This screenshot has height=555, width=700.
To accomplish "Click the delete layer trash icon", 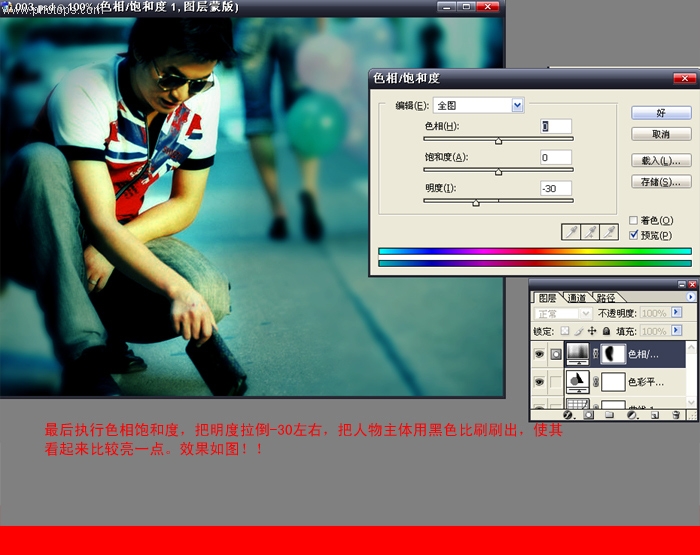I will pyautogui.click(x=676, y=415).
